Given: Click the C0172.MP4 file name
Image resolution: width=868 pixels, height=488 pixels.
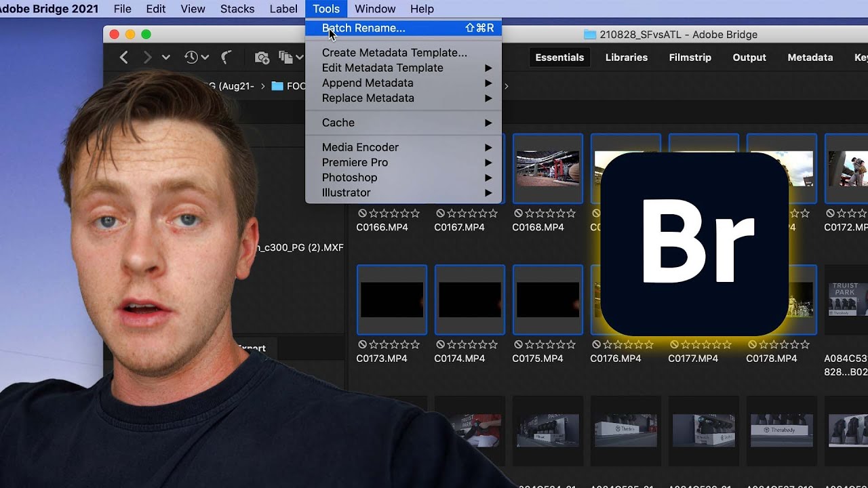Looking at the screenshot, I should click(x=846, y=227).
